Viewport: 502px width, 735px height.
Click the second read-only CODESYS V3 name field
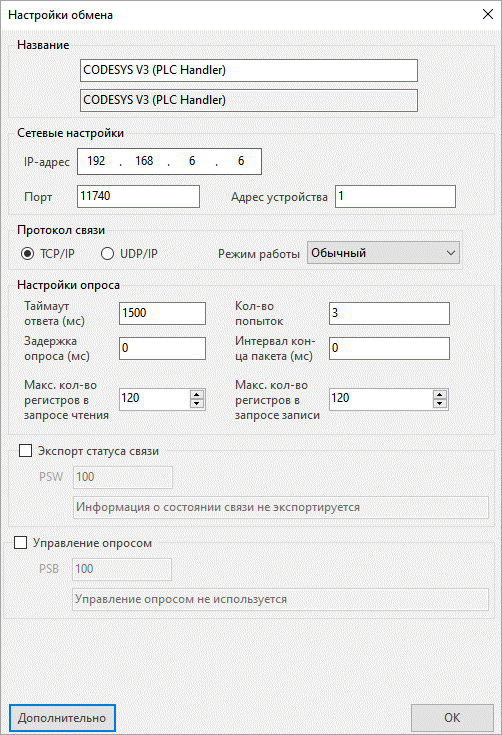pyautogui.click(x=248, y=100)
